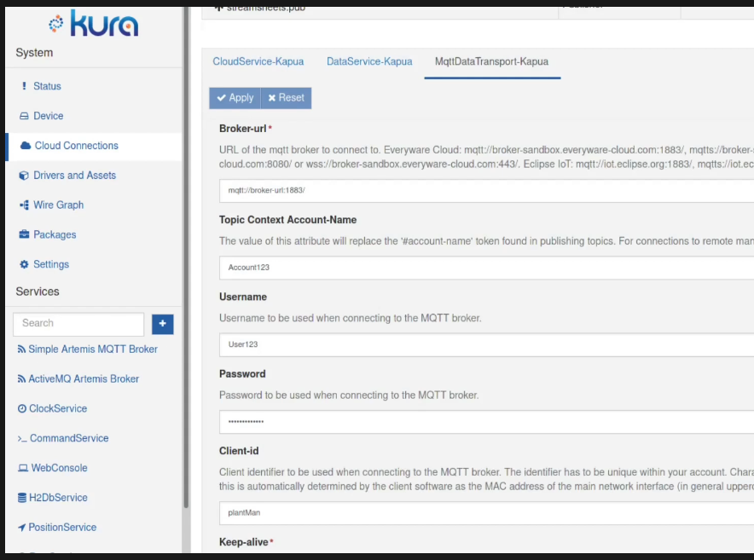Open the Wire Graph page
This screenshot has width=754, height=560.
tap(58, 205)
